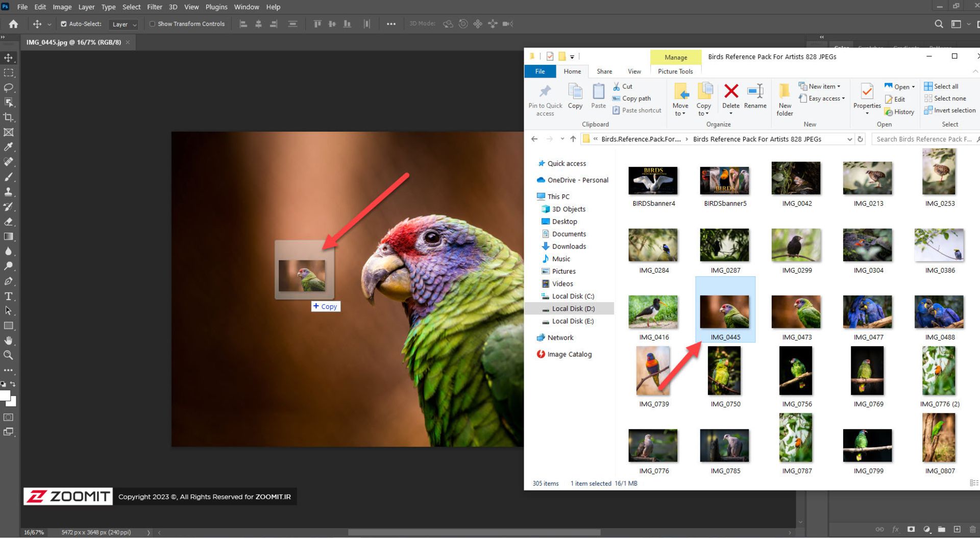Image resolution: width=980 pixels, height=538 pixels.
Task: Switch to the Picture Tools tab
Action: (x=675, y=71)
